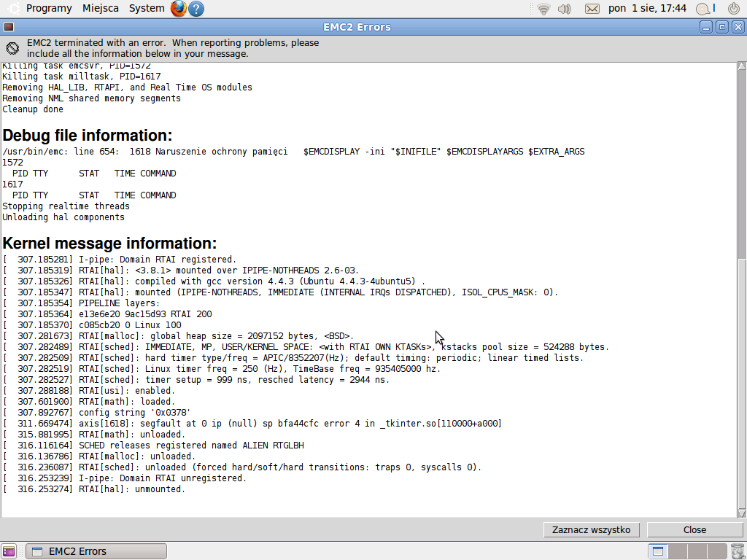
Task: Click the "e13e6e20 9ac15d93 RTAI 200" line
Action: 107,314
